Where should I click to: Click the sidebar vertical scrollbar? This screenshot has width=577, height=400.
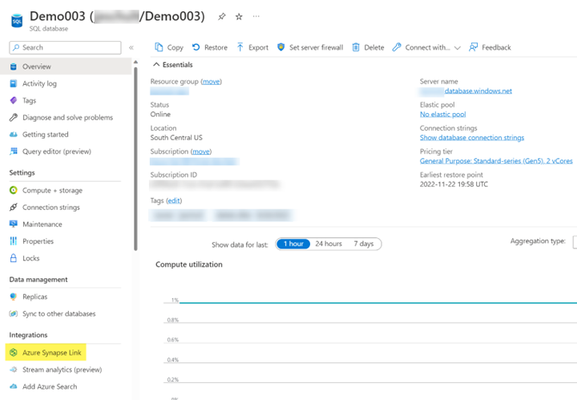click(135, 158)
